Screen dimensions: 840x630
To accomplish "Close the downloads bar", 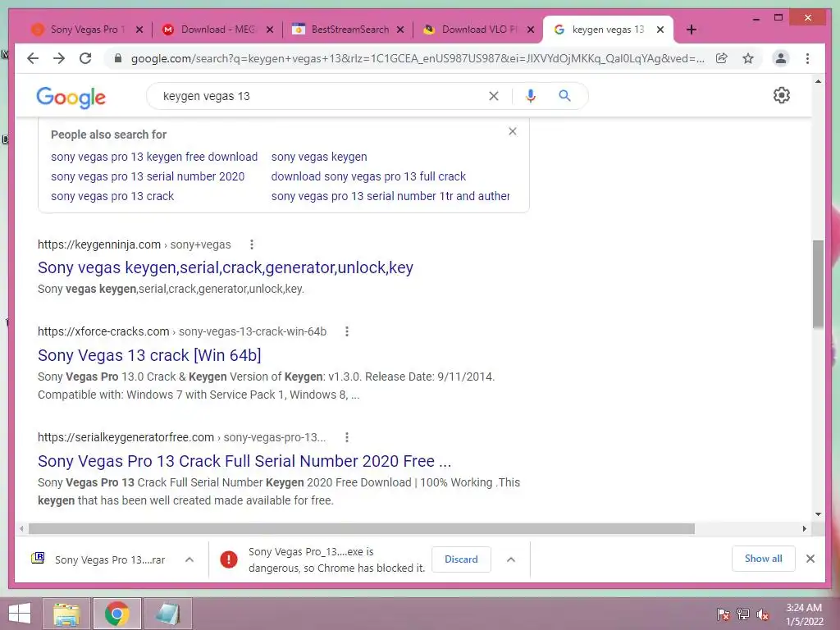I will 810,559.
